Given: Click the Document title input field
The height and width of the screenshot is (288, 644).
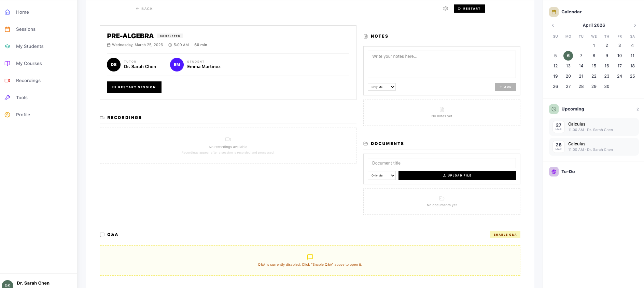Looking at the screenshot, I should [x=442, y=163].
